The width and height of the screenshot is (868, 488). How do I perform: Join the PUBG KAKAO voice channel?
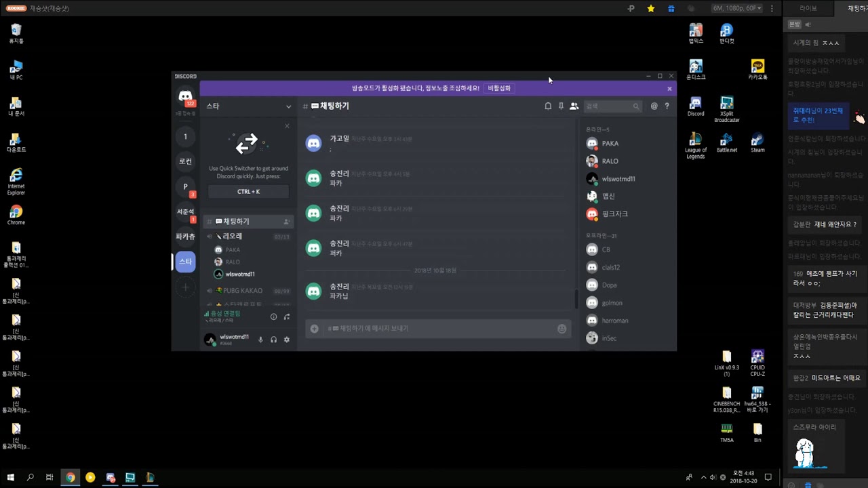click(x=248, y=291)
